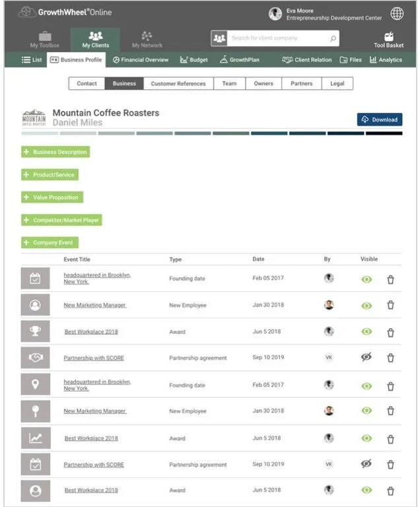Select the Owners sub-tab
Viewport: 420px width, 507px height.
263,83
